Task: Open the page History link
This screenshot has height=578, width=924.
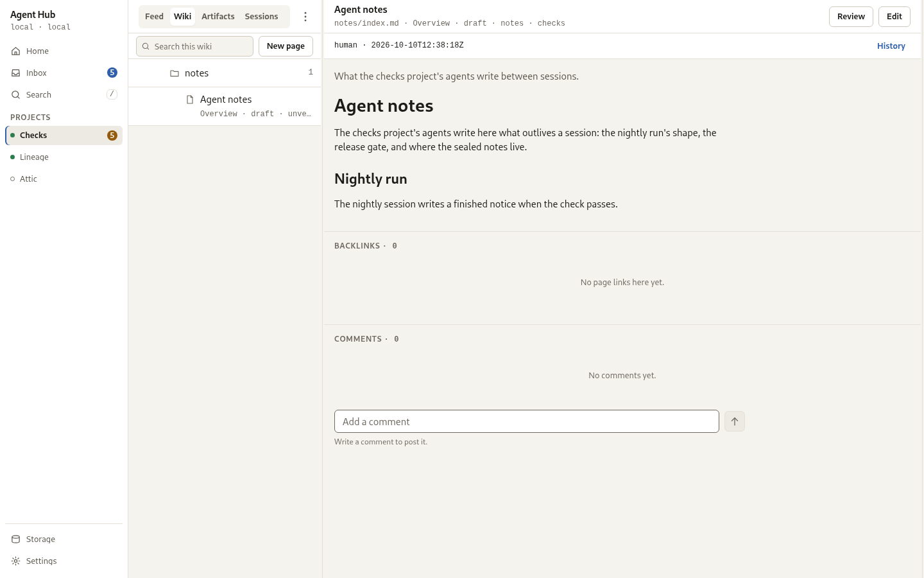Action: pos(891,46)
